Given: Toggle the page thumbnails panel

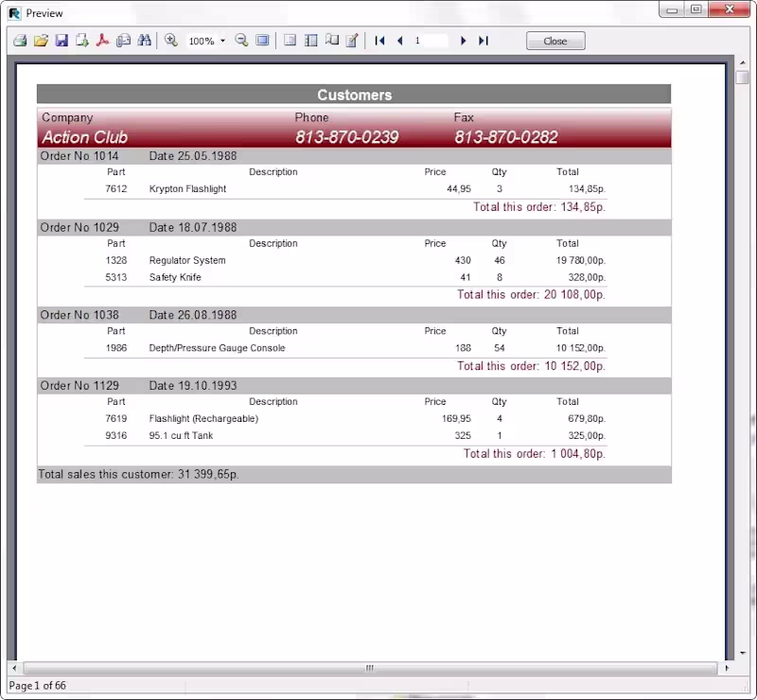Looking at the screenshot, I should (x=311, y=41).
